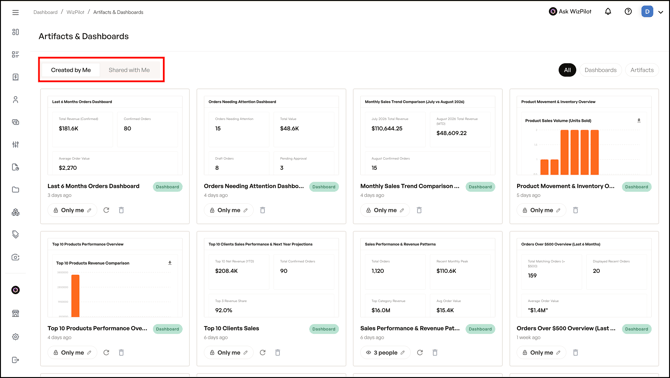Open Monthly Sales Trend Comparison title
The image size is (670, 378).
410,186
